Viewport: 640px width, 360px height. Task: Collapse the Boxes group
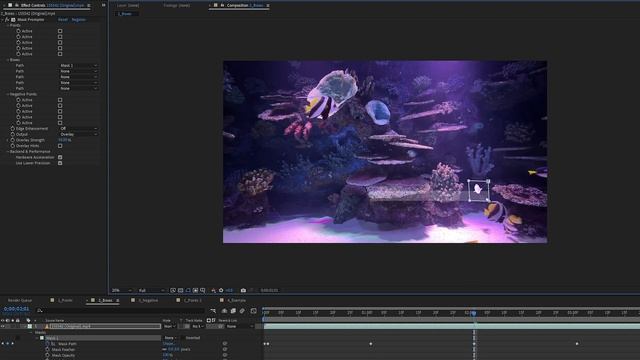tap(8, 60)
